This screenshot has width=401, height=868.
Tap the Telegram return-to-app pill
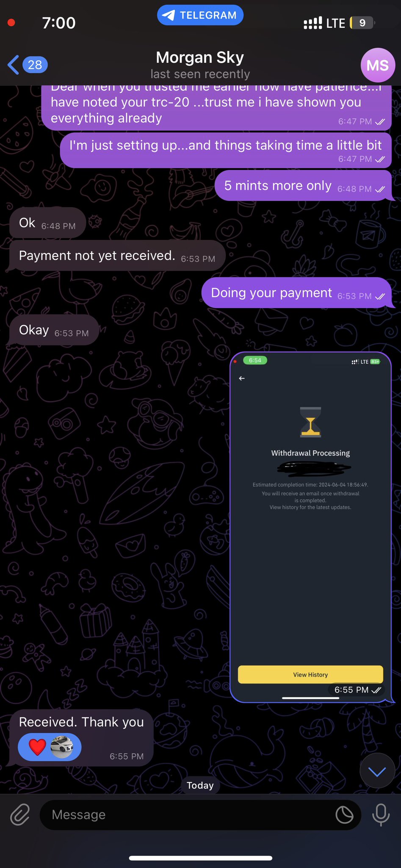(x=200, y=15)
